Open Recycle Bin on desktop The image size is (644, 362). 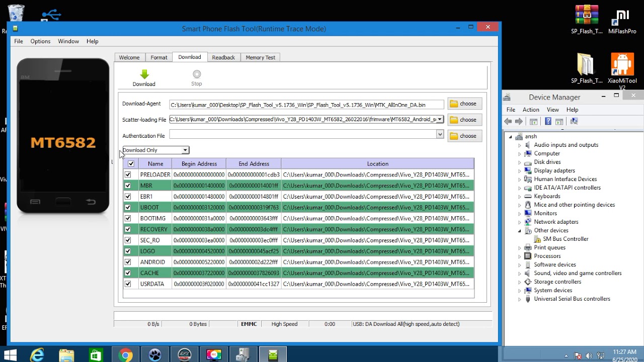coord(16,14)
